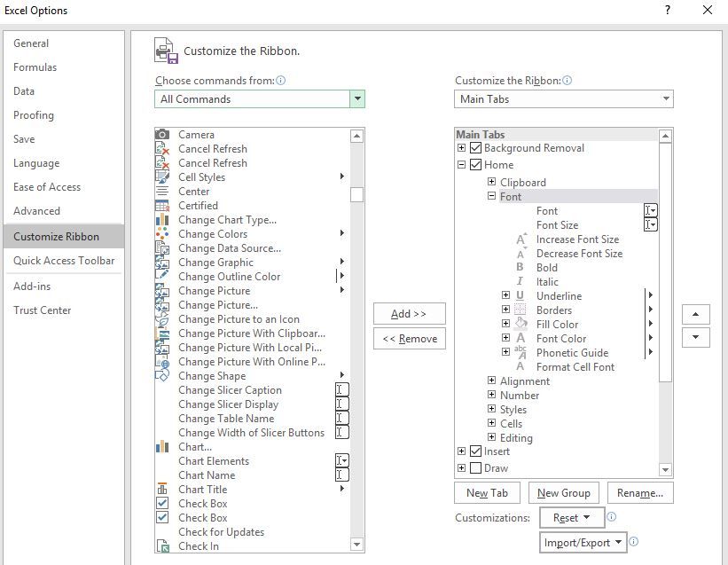Viewport: 728px width, 565px height.
Task: Select the Camera command icon
Action: coord(162,135)
